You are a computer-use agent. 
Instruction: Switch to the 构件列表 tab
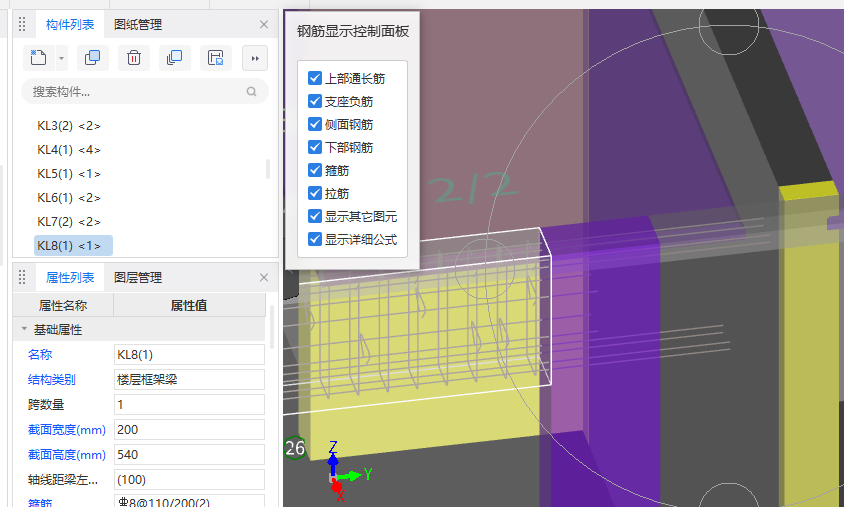(70, 25)
